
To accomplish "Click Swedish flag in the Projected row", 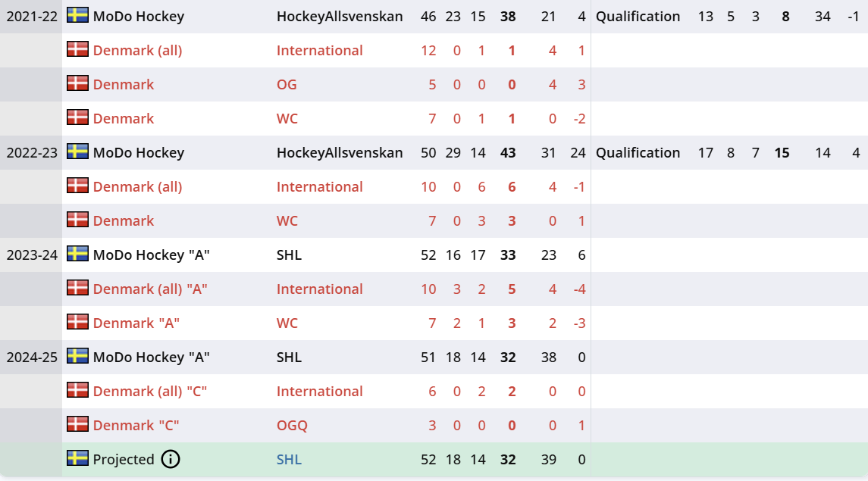I will (77, 458).
